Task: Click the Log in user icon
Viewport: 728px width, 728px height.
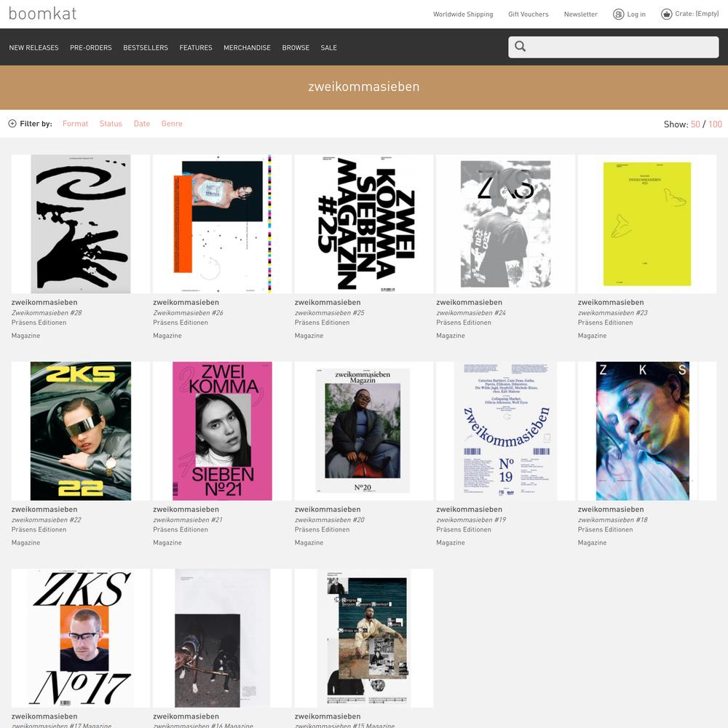Action: (618, 15)
